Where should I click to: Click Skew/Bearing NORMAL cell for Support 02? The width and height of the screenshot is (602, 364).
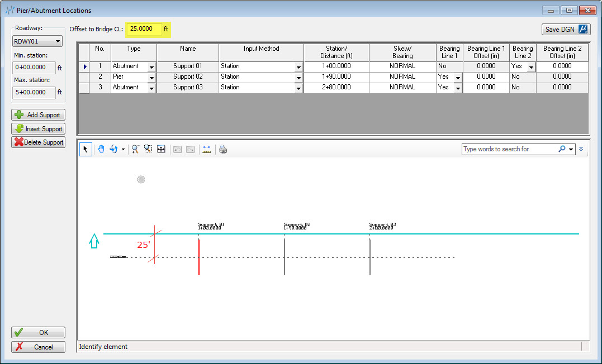pos(402,77)
